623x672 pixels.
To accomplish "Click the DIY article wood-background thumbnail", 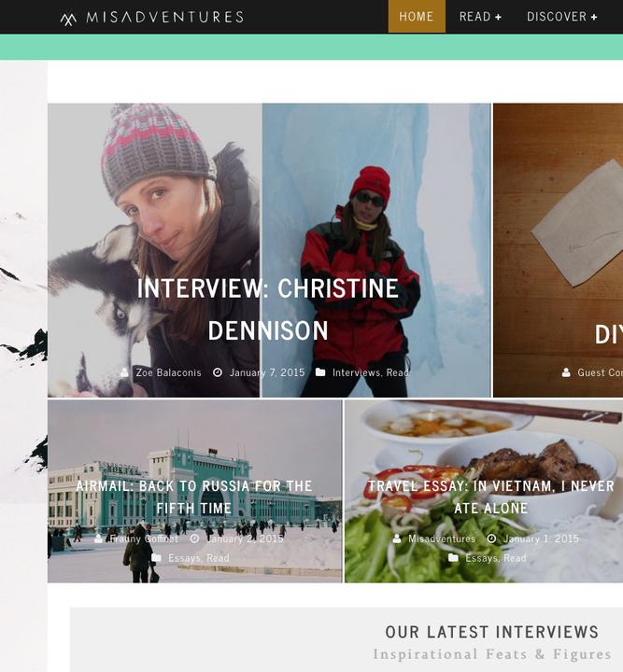I will pos(558,250).
